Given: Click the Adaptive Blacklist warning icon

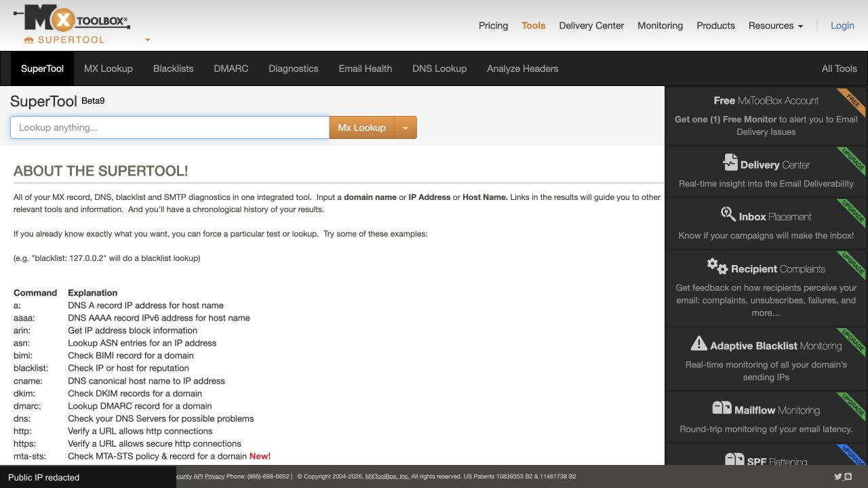Looking at the screenshot, I should (x=698, y=344).
